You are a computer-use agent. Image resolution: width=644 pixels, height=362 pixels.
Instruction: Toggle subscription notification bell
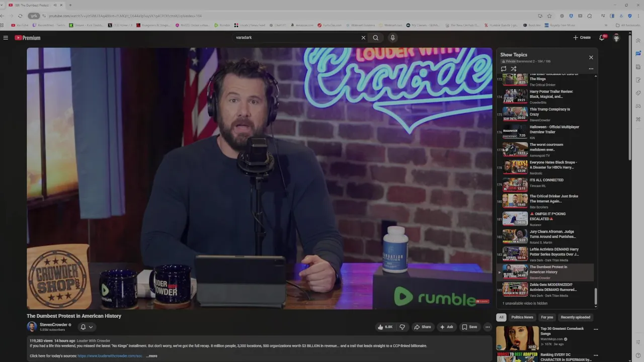coord(83,327)
